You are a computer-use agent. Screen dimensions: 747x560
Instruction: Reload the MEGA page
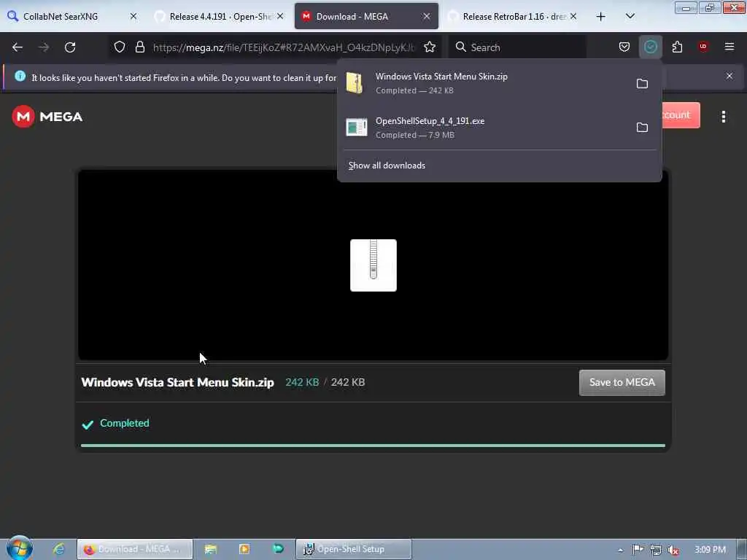(x=70, y=47)
